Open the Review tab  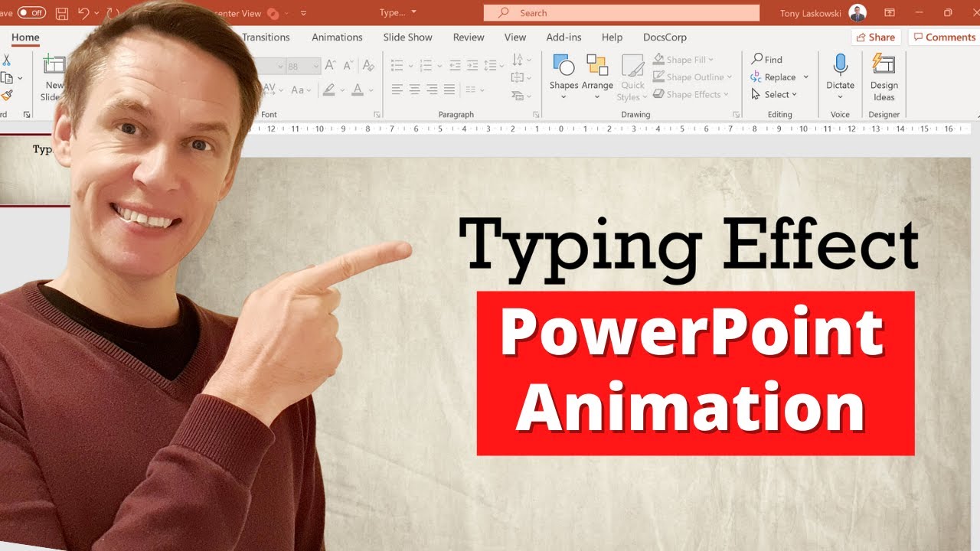pyautogui.click(x=469, y=37)
